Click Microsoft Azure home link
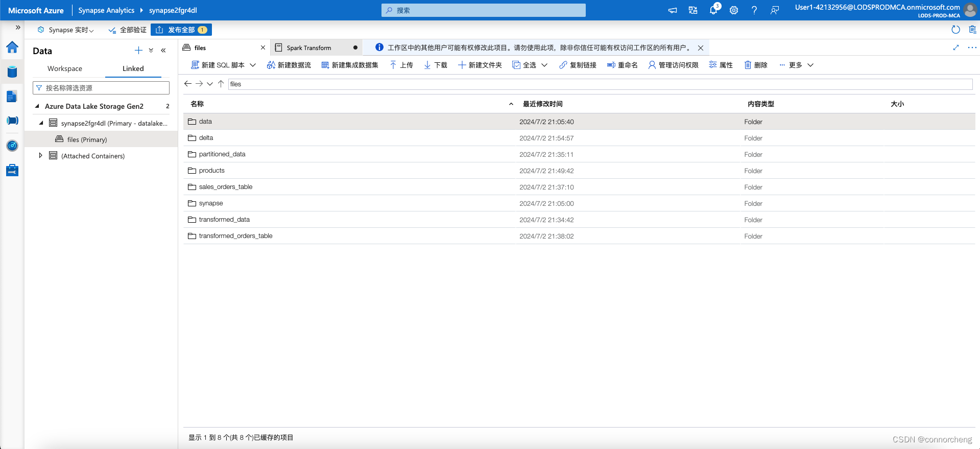Viewport: 980px width, 449px height. point(36,10)
